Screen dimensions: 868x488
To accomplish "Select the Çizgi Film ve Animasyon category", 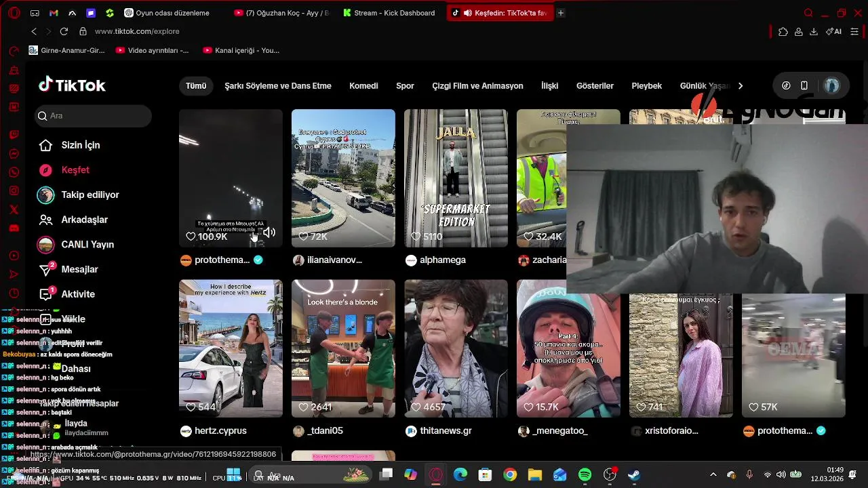I will tap(477, 86).
